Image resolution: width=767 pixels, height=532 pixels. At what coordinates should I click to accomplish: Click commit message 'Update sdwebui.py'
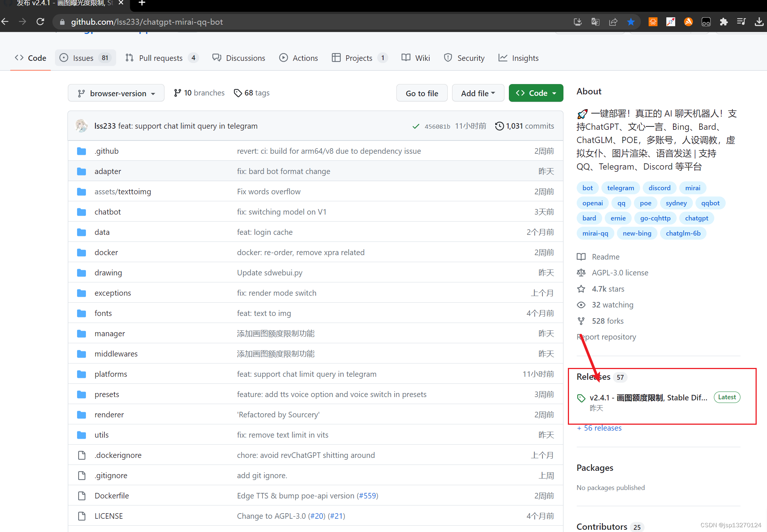click(x=270, y=273)
